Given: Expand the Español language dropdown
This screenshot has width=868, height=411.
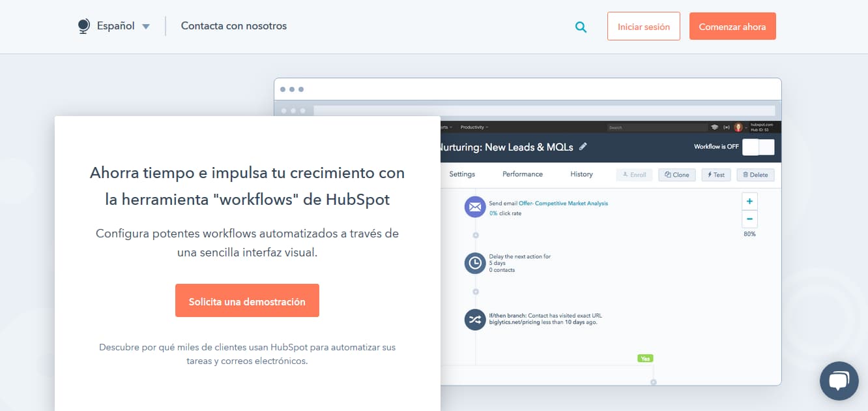Looking at the screenshot, I should click(145, 26).
